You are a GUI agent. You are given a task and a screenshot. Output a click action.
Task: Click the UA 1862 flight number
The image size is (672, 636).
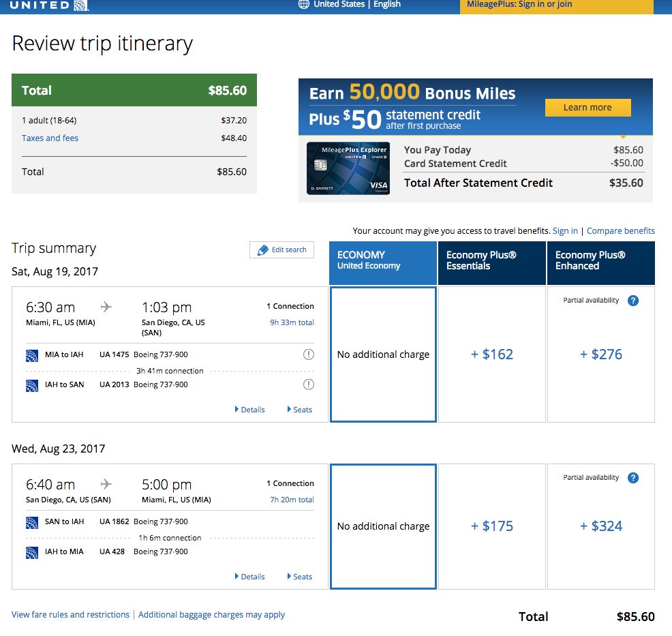pyautogui.click(x=114, y=521)
